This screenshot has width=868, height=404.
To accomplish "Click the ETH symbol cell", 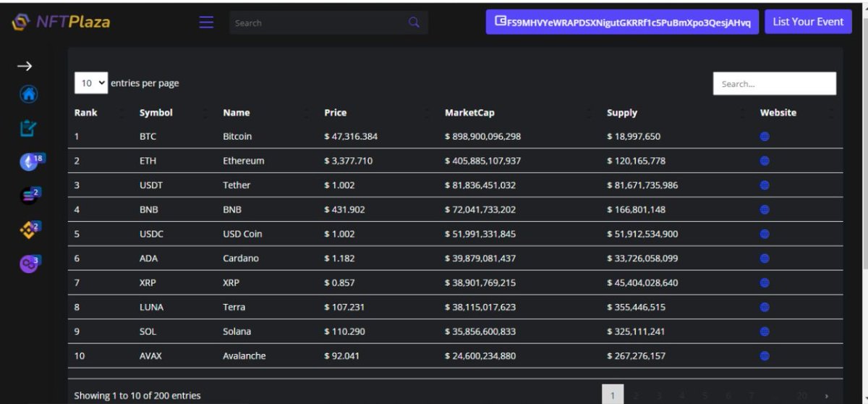I will point(148,161).
